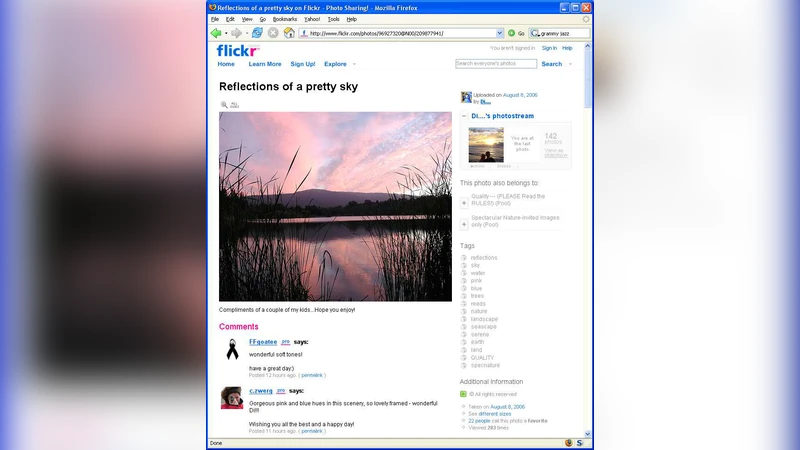This screenshot has height=450, width=800.
Task: Click the green Go icon
Action: [x=511, y=33]
